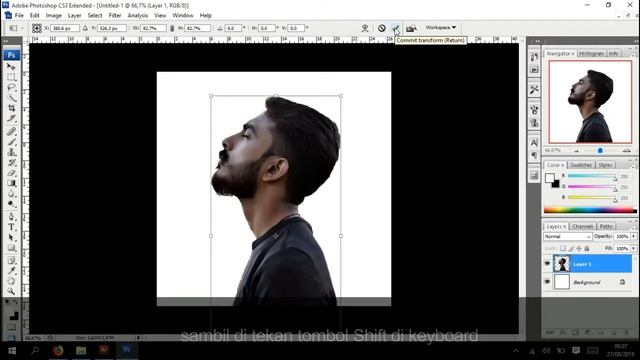The height and width of the screenshot is (360, 640).
Task: Select the Blur tool
Action: [x=11, y=194]
